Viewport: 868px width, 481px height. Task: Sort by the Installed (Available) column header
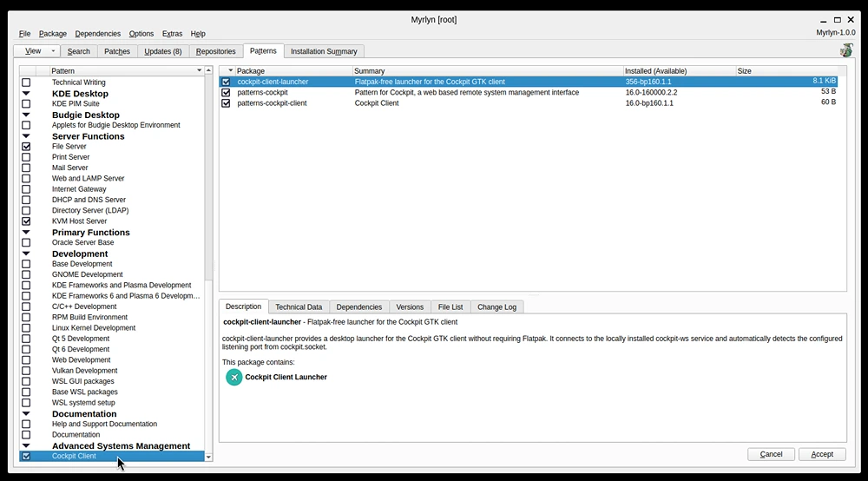[x=680, y=71]
